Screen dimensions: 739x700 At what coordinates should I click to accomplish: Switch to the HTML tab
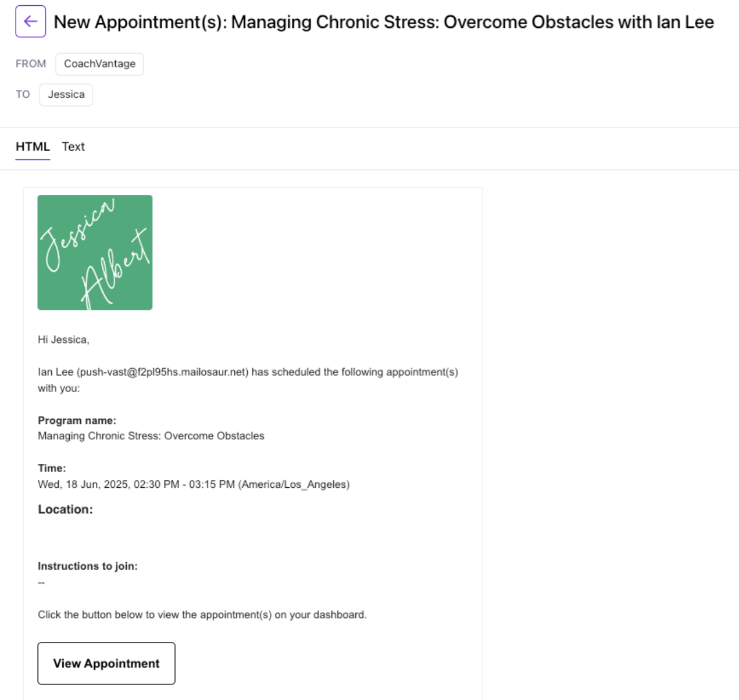[x=33, y=147]
